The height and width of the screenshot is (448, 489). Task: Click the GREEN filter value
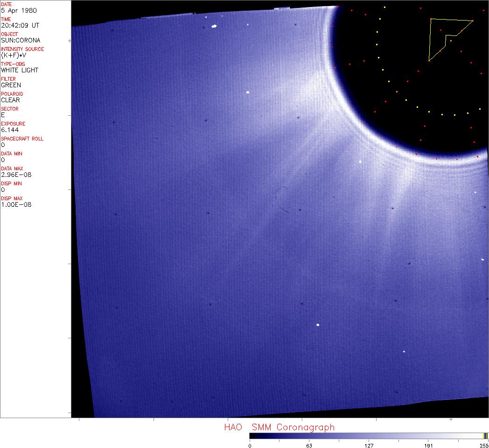coord(11,85)
